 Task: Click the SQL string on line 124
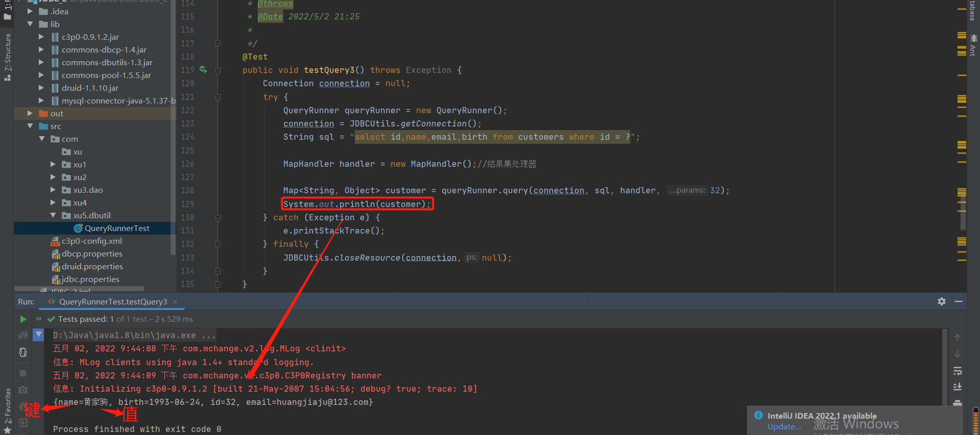click(x=492, y=137)
